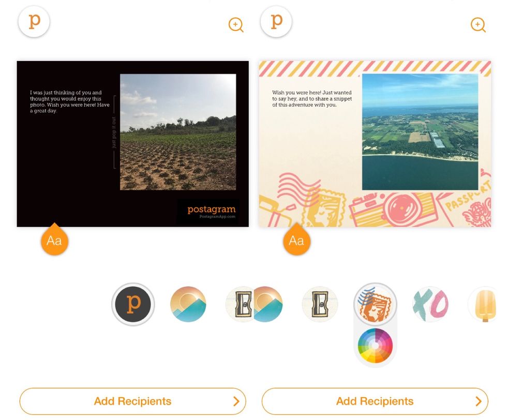Image resolution: width=507 pixels, height=420 pixels.
Task: Choose the left mountain sunset theme
Action: [188, 304]
